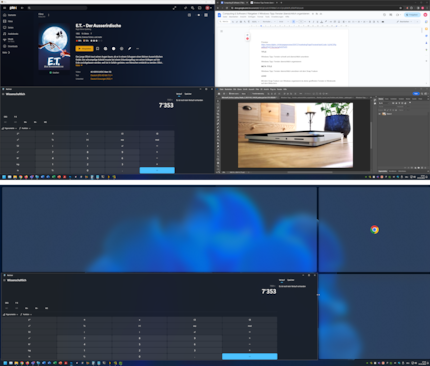Viewport: 430px width, 366px height.
Task: Click the E.T. movie poster
Action: coord(54,46)
